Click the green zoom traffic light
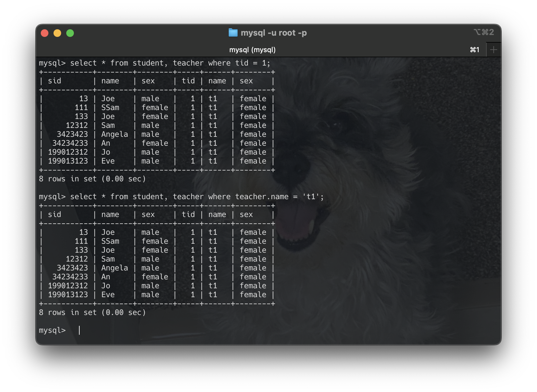The image size is (537, 392). (70, 32)
